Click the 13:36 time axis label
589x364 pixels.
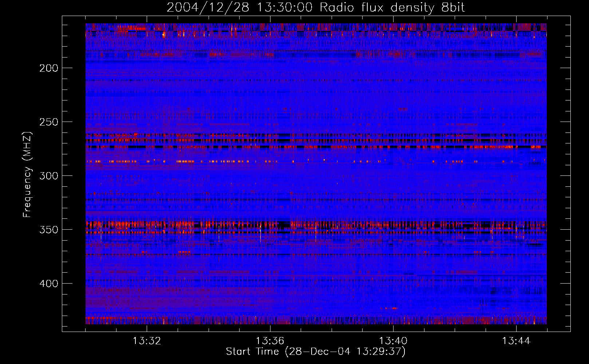(x=270, y=341)
